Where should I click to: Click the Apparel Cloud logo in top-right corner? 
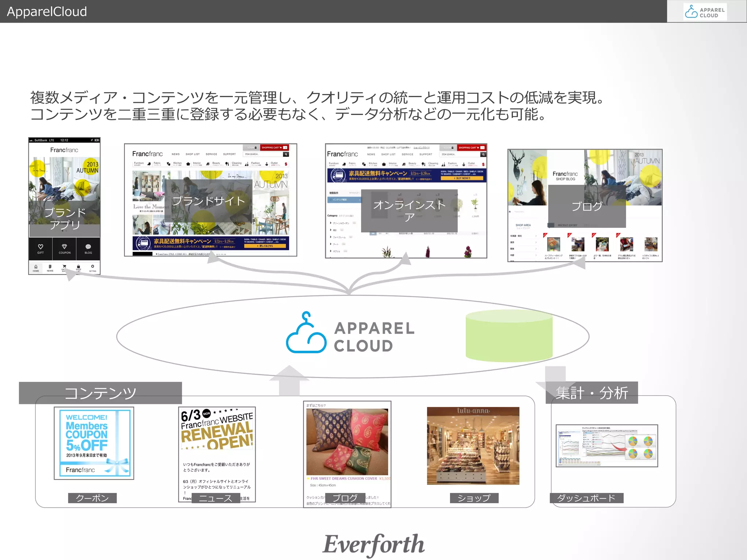coord(705,11)
